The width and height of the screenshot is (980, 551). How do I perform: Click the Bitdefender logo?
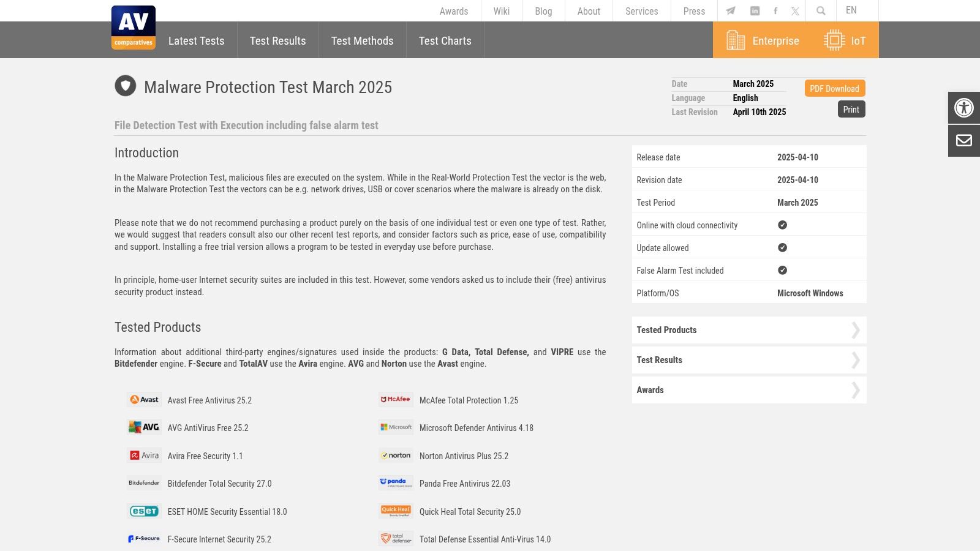(x=144, y=483)
